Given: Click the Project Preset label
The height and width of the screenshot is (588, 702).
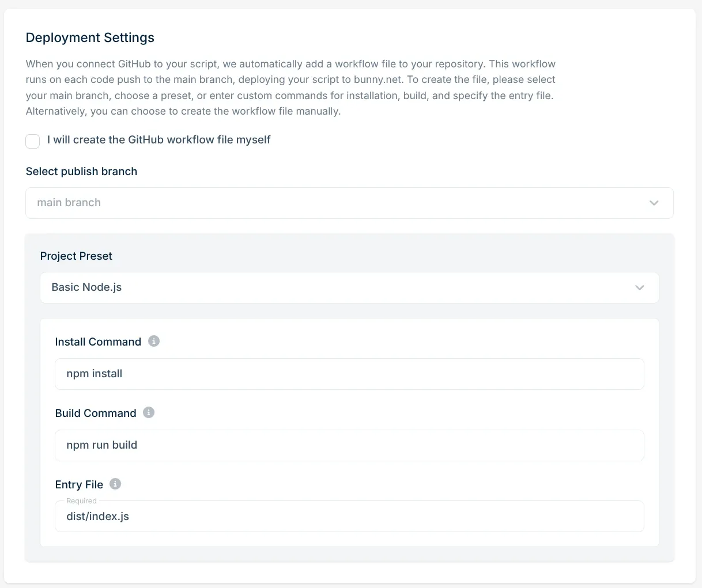Looking at the screenshot, I should click(76, 256).
